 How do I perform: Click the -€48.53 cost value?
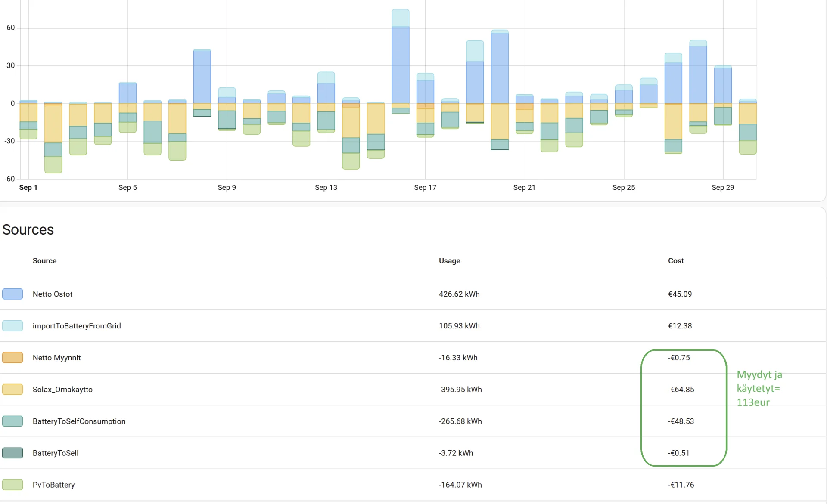[x=681, y=421]
